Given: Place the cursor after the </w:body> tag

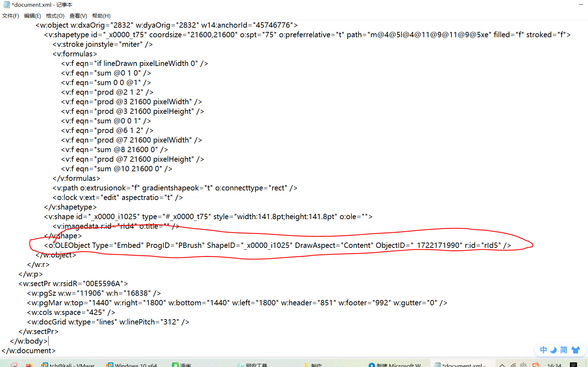Looking at the screenshot, I should coord(49,341).
